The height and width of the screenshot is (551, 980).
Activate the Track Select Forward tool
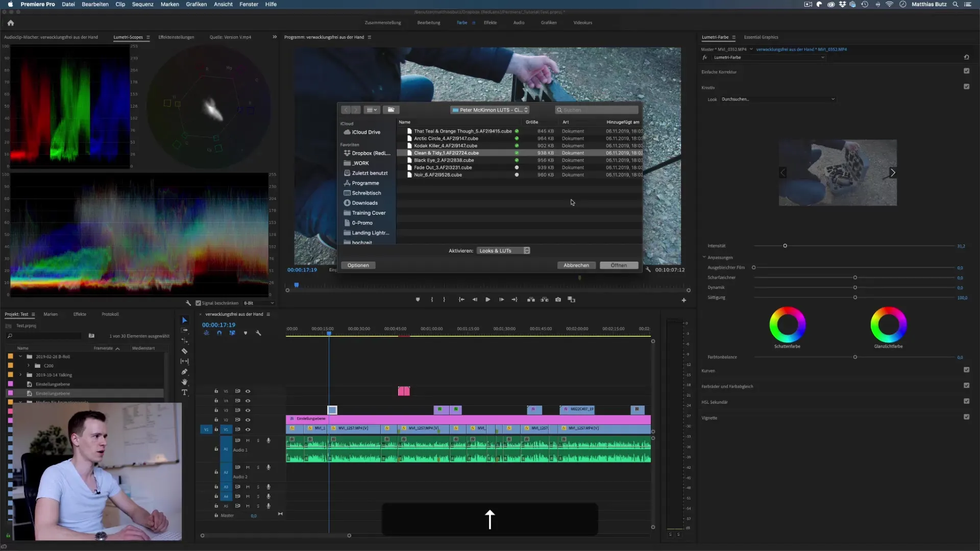pyautogui.click(x=185, y=331)
